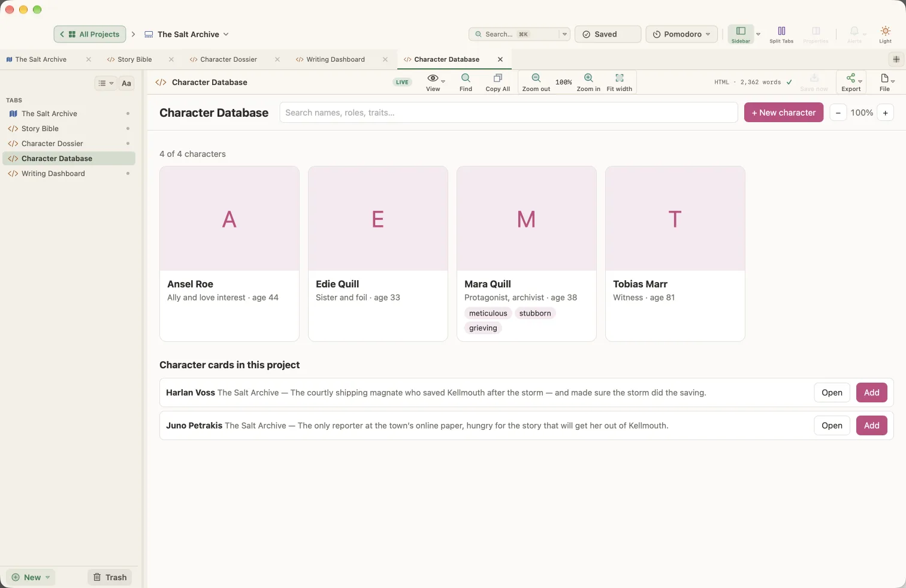Viewport: 906px width, 588px height.
Task: Click the Split Tabs icon
Action: pyautogui.click(x=781, y=31)
